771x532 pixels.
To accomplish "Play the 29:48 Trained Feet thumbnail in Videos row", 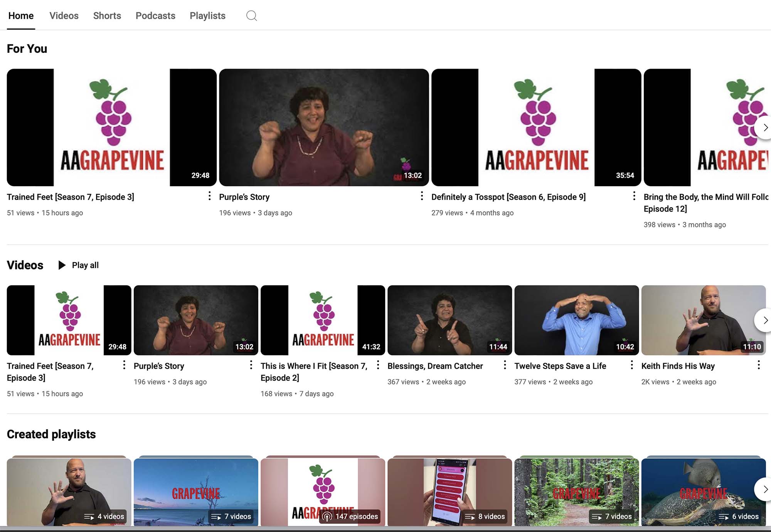I will coord(69,320).
